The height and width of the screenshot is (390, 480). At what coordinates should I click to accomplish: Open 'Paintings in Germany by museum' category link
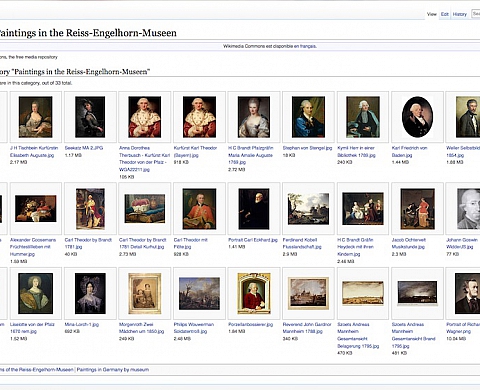pyautogui.click(x=113, y=370)
